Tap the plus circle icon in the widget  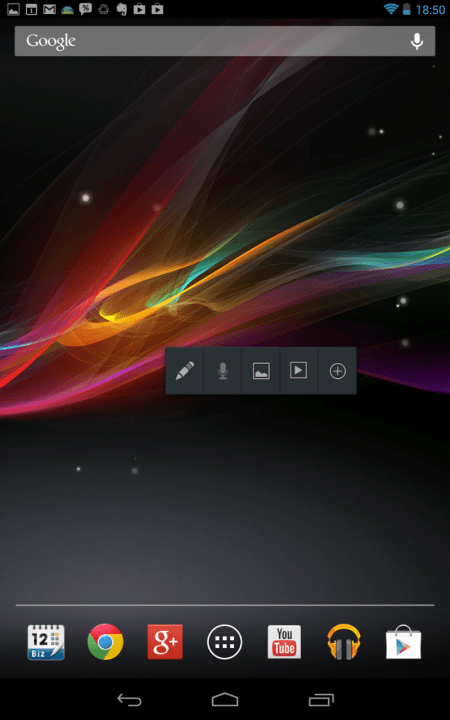point(338,371)
